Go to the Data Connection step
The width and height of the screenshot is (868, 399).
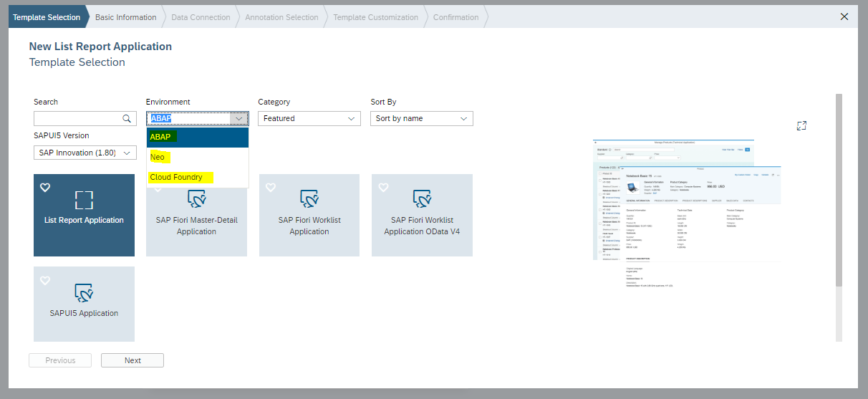click(201, 17)
